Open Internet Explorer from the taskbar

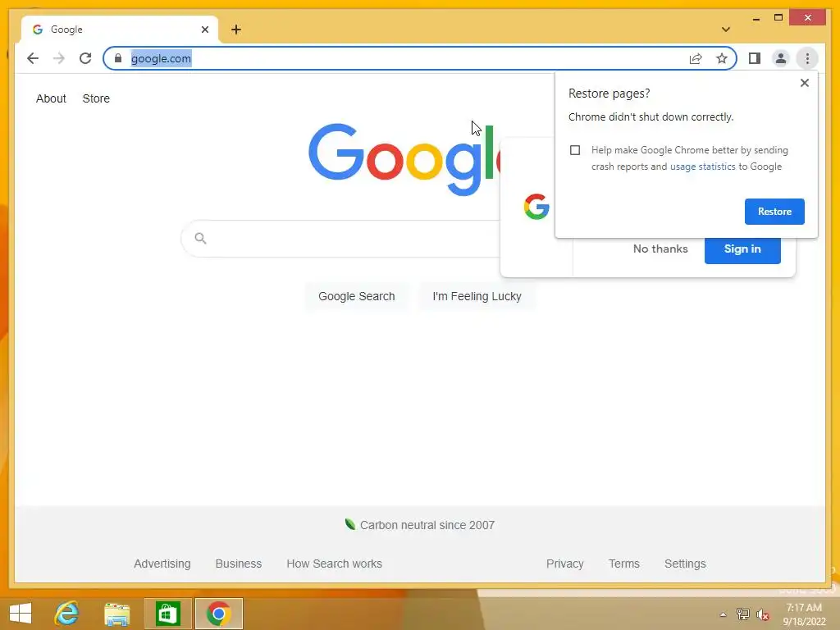click(67, 614)
